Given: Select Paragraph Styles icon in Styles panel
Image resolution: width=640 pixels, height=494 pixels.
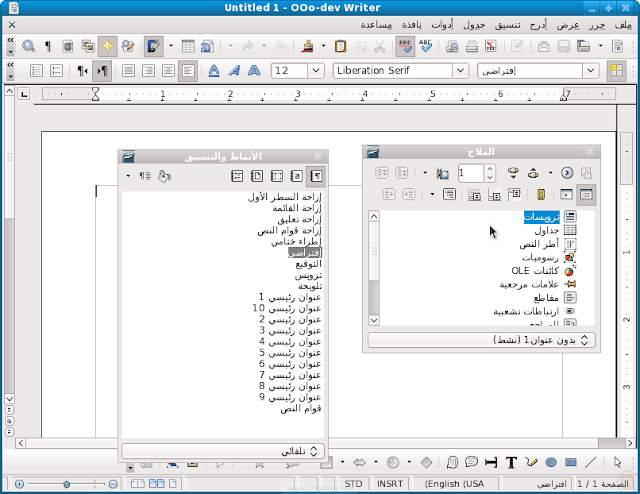Looking at the screenshot, I should (x=316, y=175).
